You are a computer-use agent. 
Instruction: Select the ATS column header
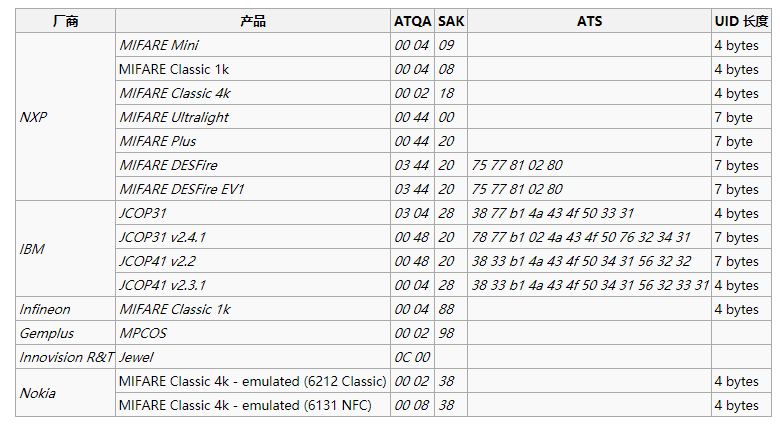point(589,21)
